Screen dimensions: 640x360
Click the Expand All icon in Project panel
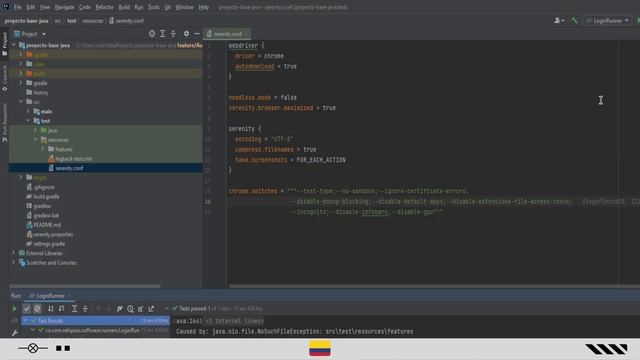pyautogui.click(x=162, y=34)
